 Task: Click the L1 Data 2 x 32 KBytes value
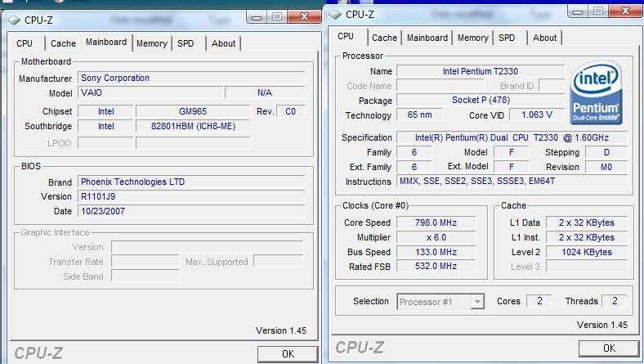coord(587,223)
